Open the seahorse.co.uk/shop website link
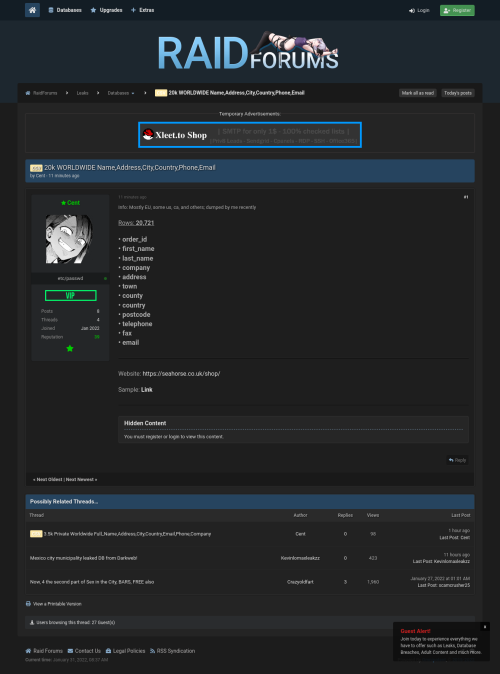The image size is (500, 674). click(181, 374)
